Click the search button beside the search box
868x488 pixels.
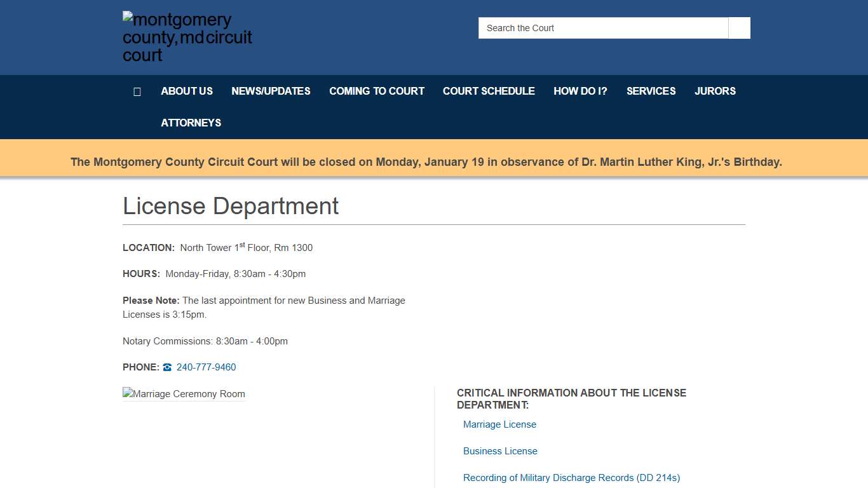pos(738,28)
